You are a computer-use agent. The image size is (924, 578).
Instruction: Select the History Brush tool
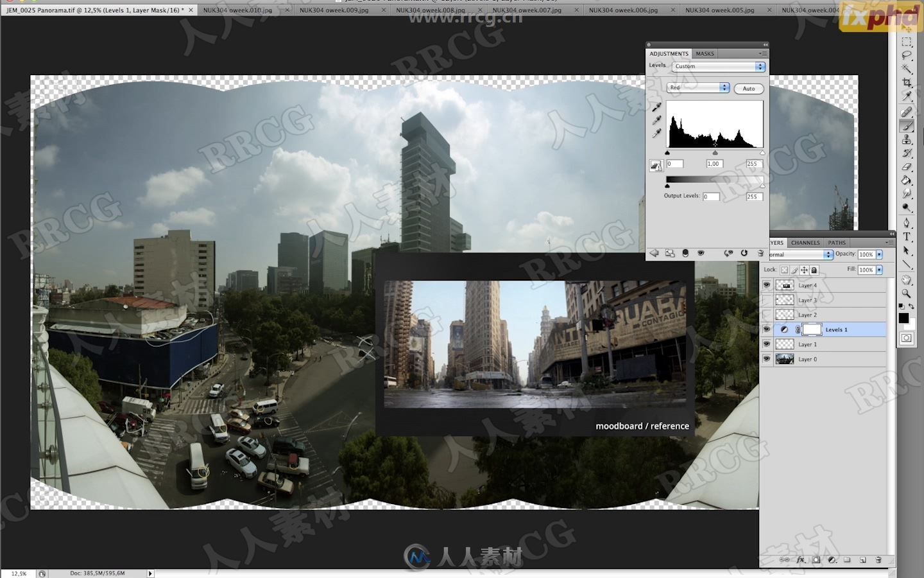(907, 153)
